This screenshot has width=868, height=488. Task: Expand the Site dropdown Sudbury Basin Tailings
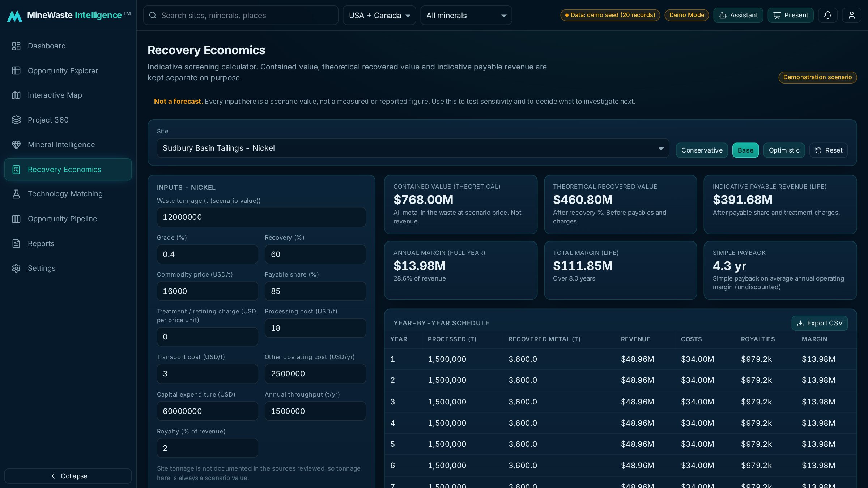pos(413,148)
